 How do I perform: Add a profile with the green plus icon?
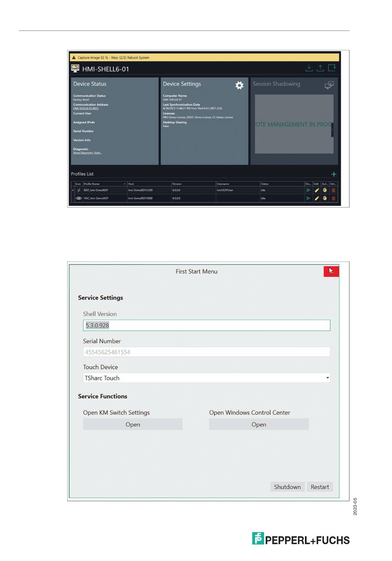click(x=334, y=174)
